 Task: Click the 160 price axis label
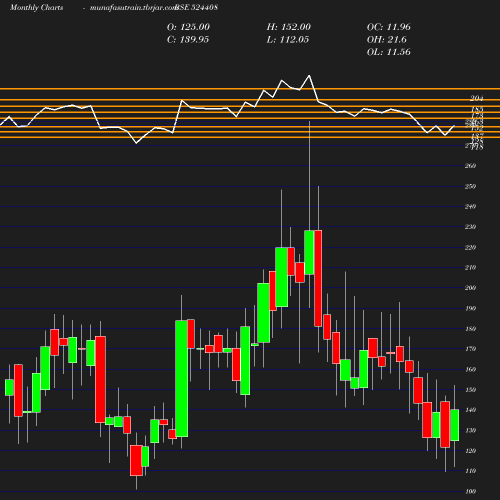(470, 369)
